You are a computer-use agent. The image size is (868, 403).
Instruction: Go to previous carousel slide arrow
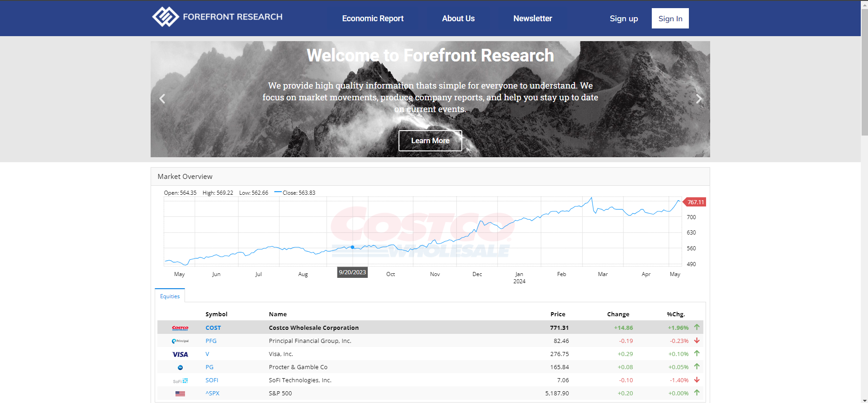tap(162, 99)
